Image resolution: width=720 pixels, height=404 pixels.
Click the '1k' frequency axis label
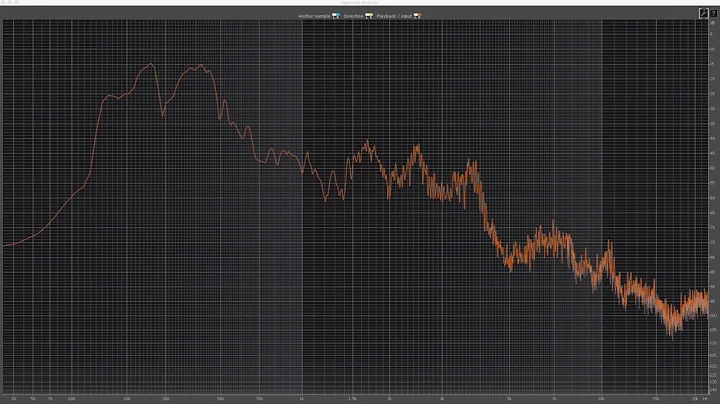coord(301,399)
